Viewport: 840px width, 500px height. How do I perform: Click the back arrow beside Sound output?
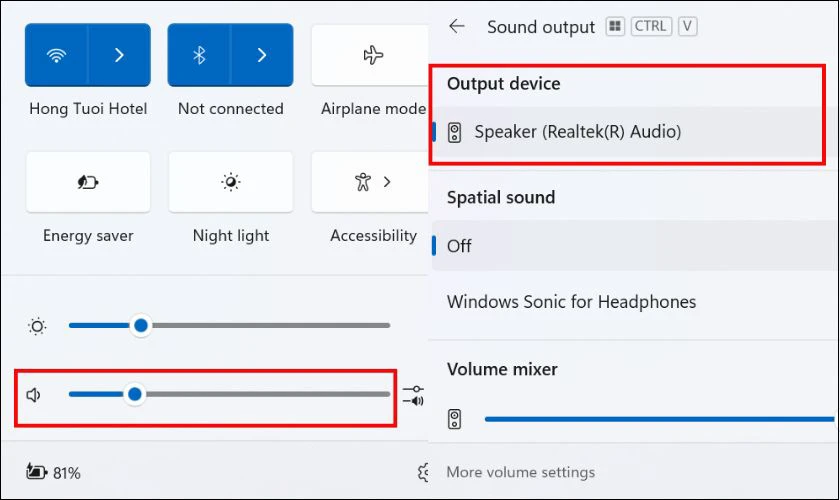pos(456,26)
